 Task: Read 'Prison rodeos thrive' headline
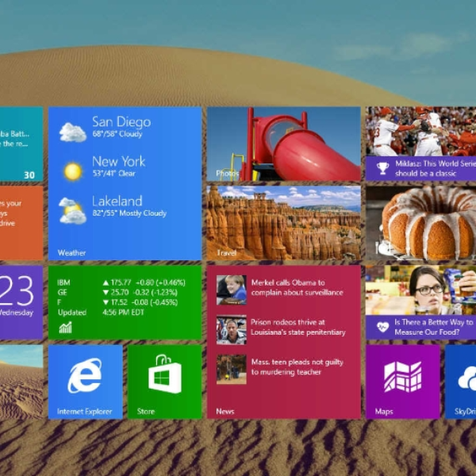pyautogui.click(x=297, y=327)
